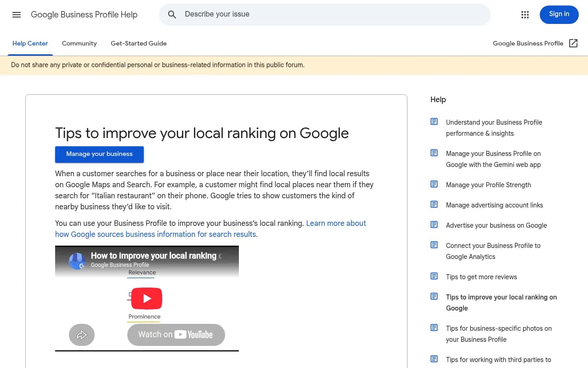Viewport: 588px width, 368px height.
Task: Click article icon beside Manage your Profile Strength
Action: coord(434,184)
